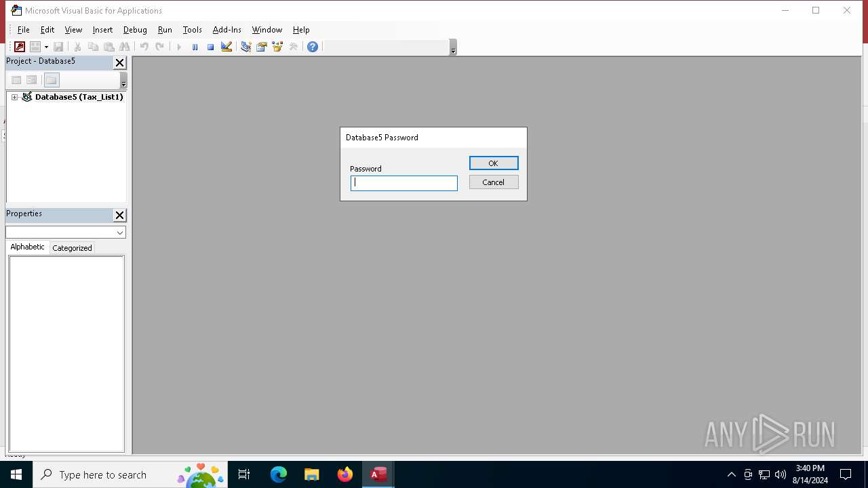The height and width of the screenshot is (488, 868).
Task: Open the Debug menu
Action: pos(135,30)
